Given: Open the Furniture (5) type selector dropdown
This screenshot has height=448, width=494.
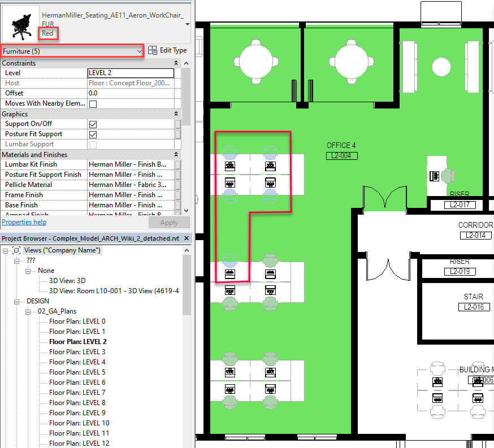Looking at the screenshot, I should tap(140, 50).
